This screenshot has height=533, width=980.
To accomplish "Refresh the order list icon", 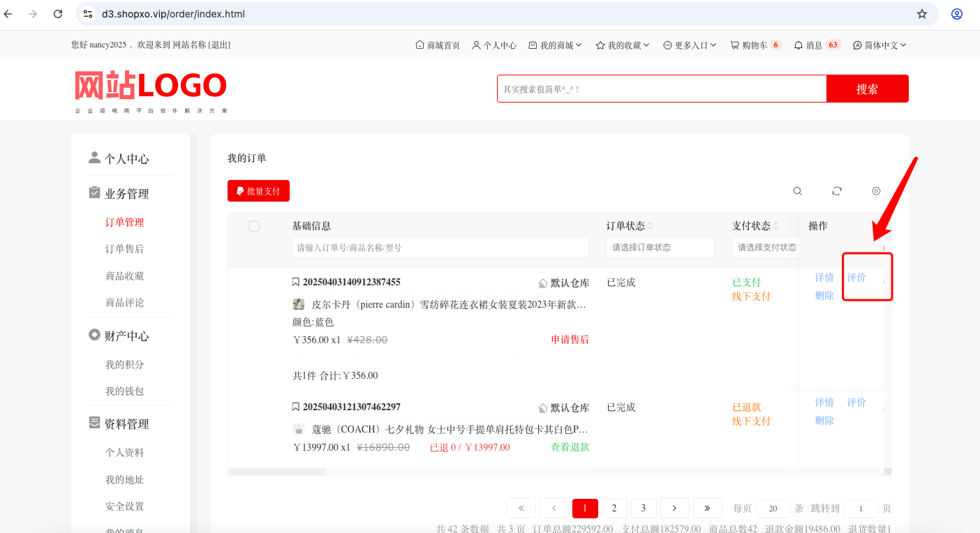I will point(837,191).
